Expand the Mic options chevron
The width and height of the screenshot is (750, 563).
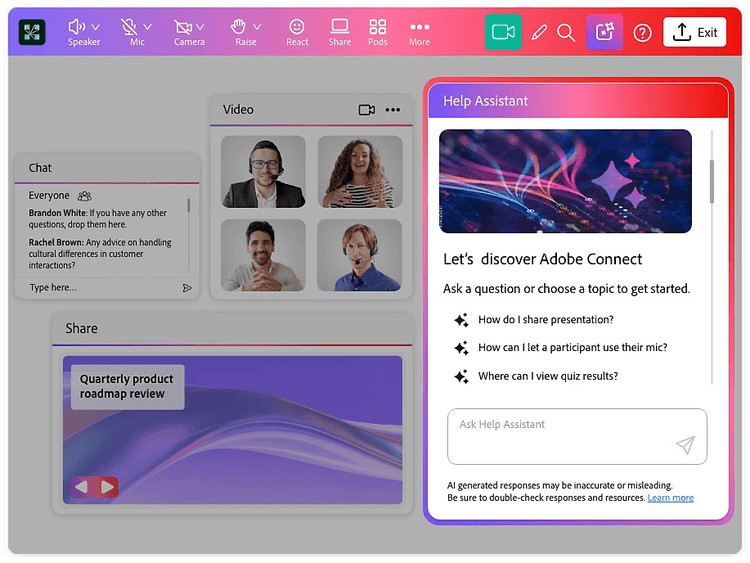(x=147, y=27)
